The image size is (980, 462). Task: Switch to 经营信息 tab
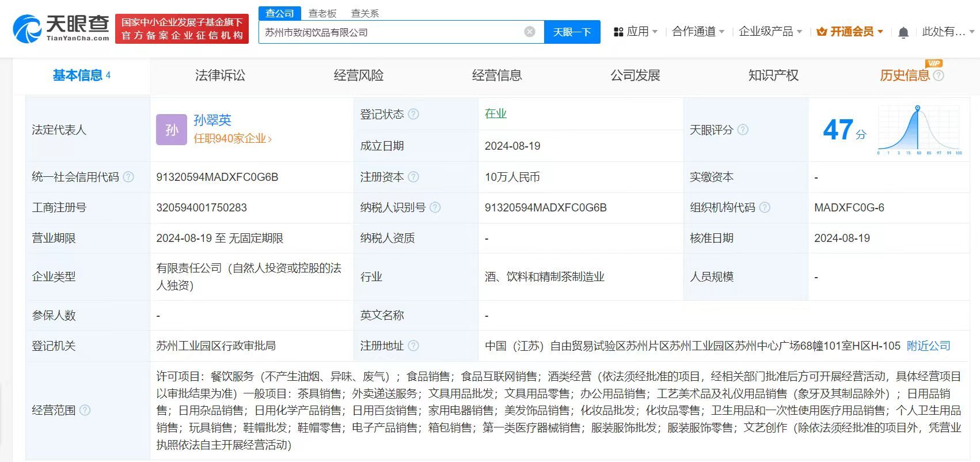pos(496,75)
